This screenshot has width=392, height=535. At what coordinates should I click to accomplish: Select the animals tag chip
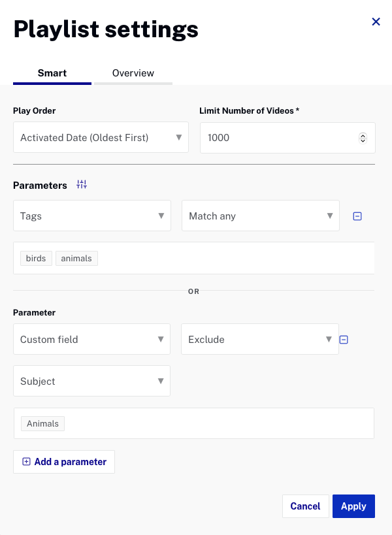[x=76, y=259]
